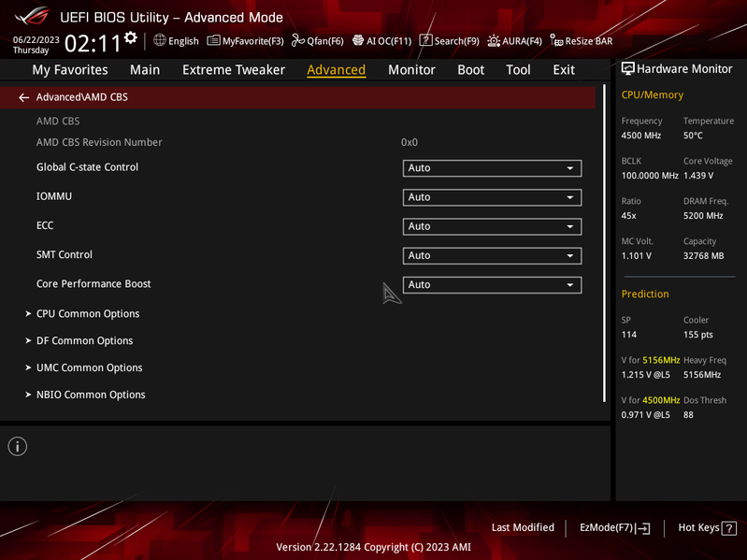Screen dimensions: 747x560
Task: Open AURA(F4) lighting icon
Action: 494,41
